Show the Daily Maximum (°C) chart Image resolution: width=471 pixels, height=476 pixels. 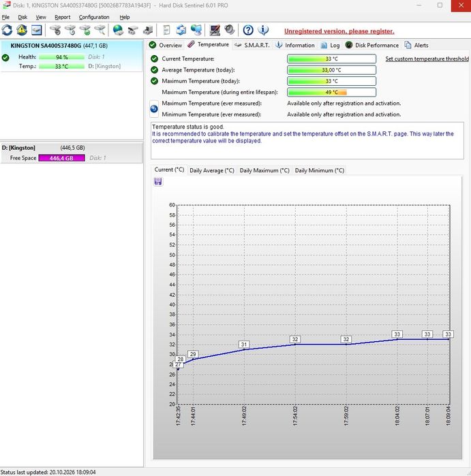264,171
